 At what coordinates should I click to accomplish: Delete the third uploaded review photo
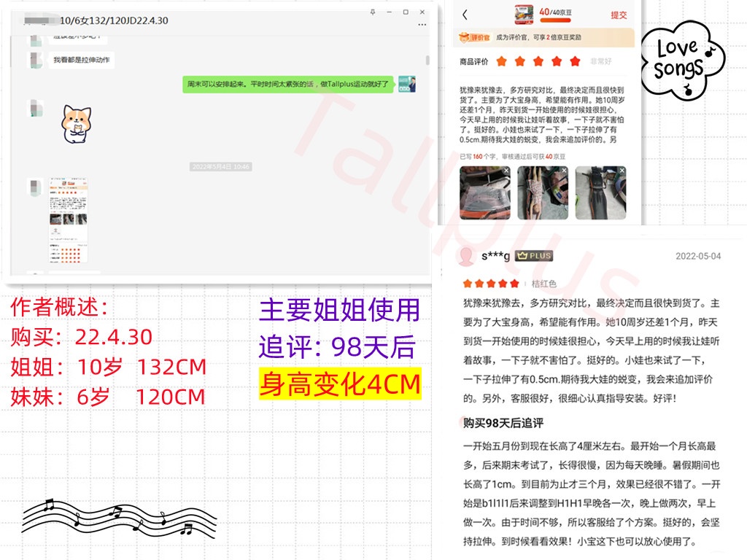click(x=621, y=171)
